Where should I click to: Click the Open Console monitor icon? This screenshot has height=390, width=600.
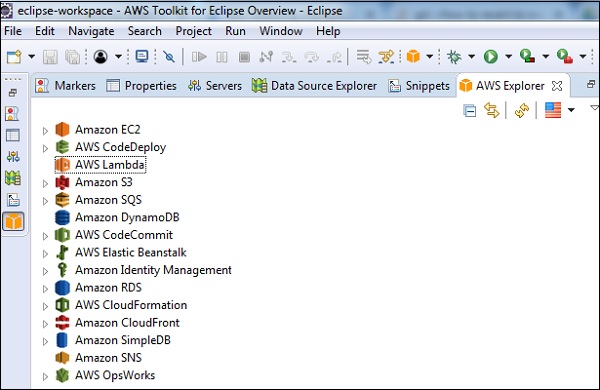(142, 57)
